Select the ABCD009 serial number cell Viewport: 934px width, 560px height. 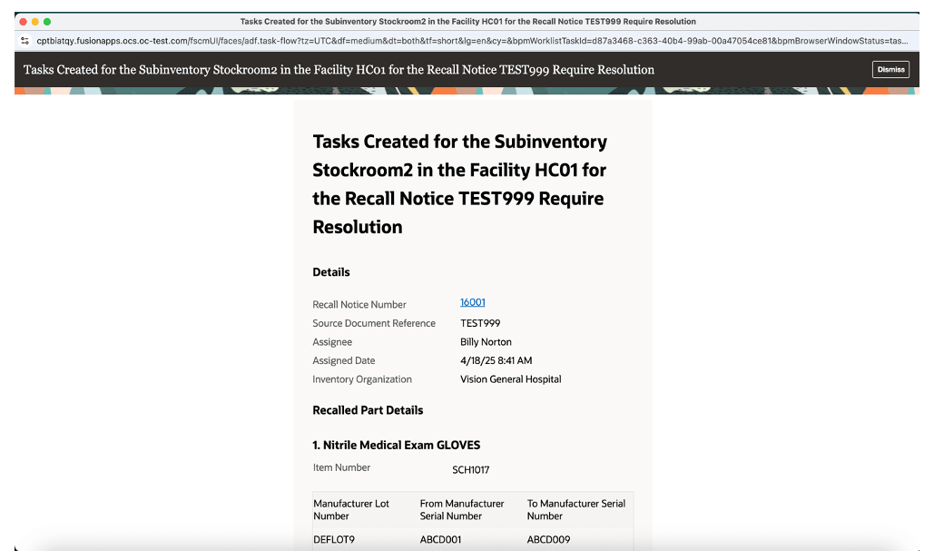548,540
